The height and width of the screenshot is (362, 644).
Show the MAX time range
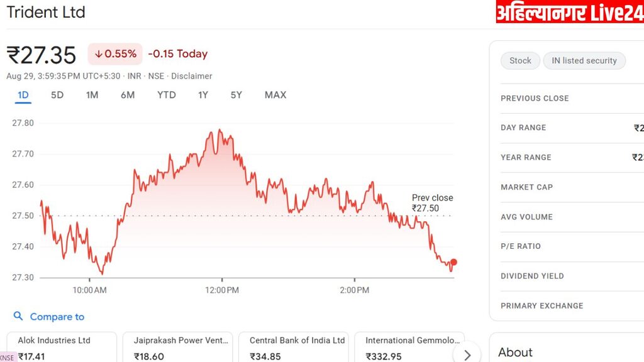(275, 95)
